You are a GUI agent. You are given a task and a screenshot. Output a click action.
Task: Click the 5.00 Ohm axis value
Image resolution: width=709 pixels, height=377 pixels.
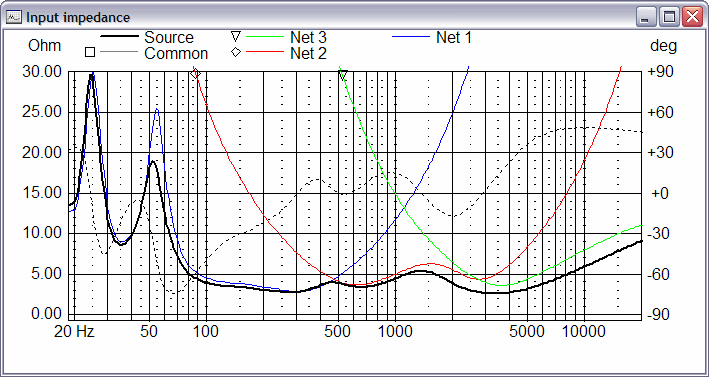[45, 274]
